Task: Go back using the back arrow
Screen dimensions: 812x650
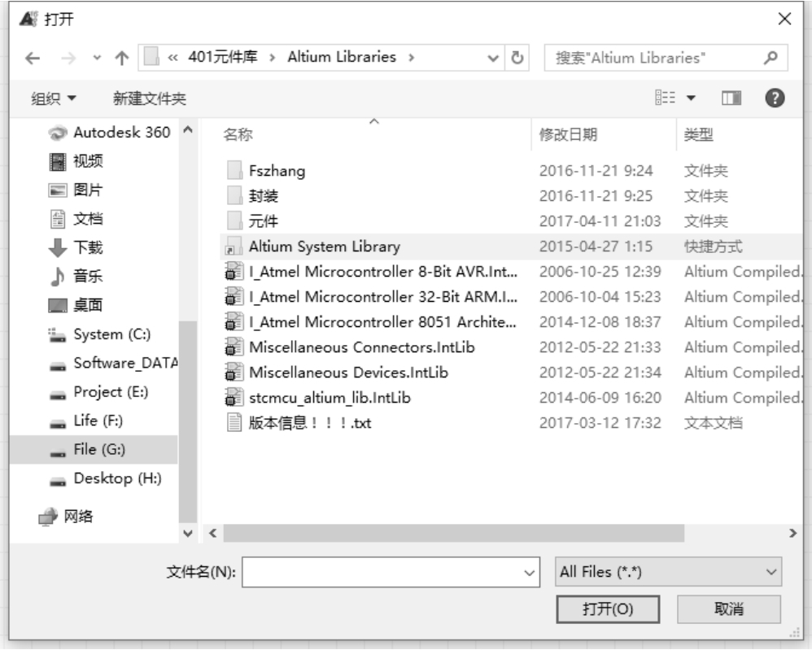Action: pyautogui.click(x=33, y=58)
